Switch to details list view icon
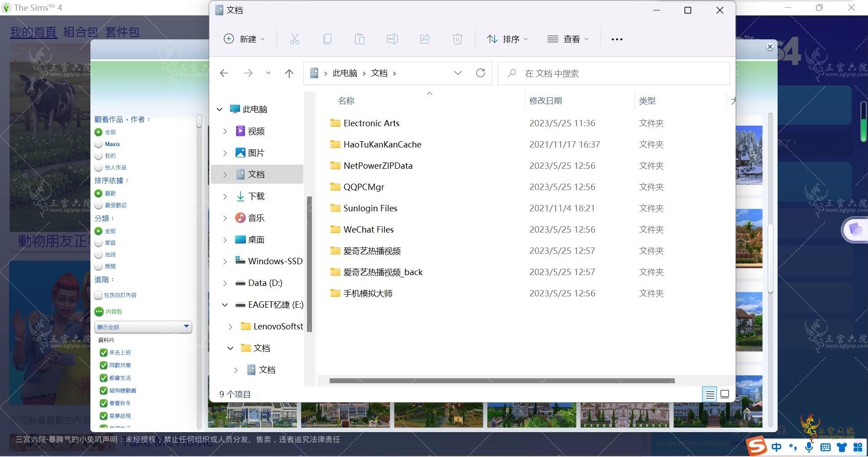 coord(710,395)
